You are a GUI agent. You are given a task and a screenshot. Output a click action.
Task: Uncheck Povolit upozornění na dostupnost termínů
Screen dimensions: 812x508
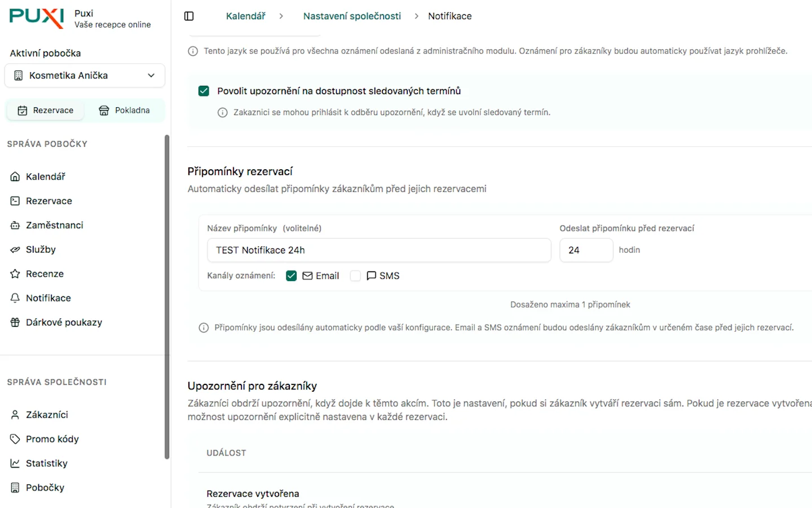pos(204,91)
